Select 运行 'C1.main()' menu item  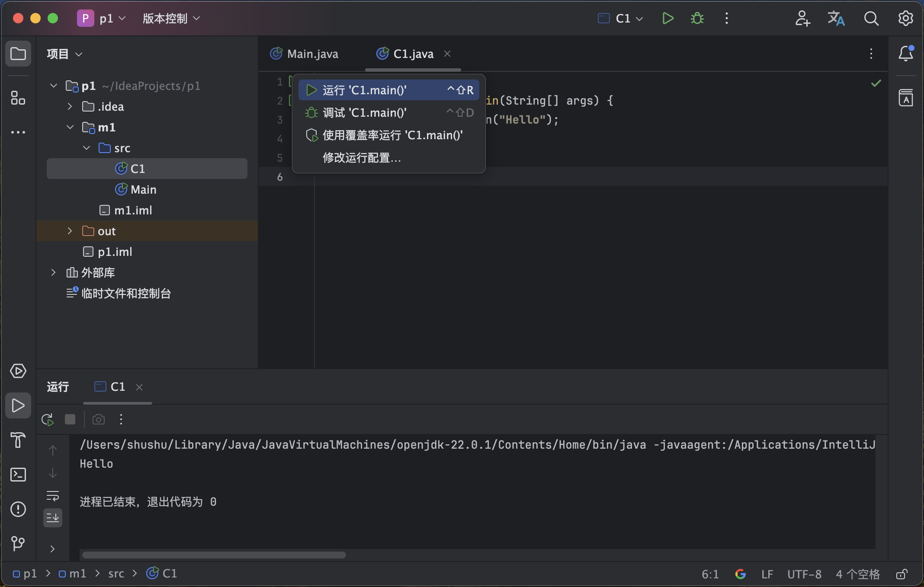pyautogui.click(x=389, y=90)
